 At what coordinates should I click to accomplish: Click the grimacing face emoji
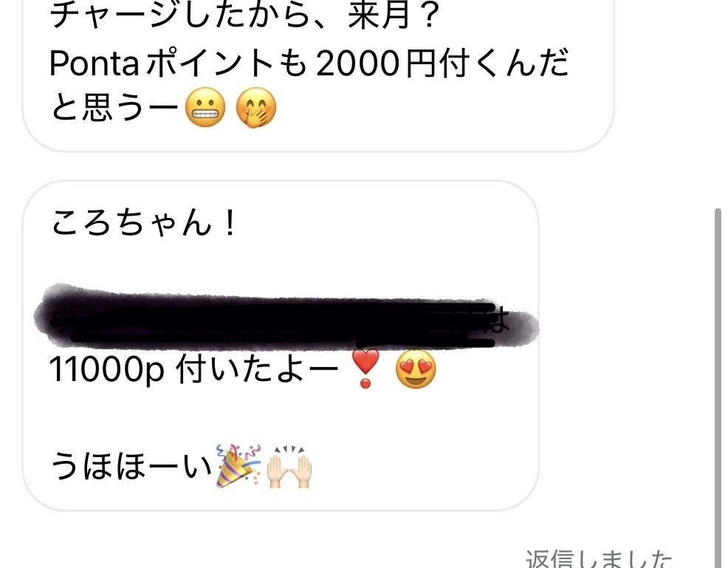tap(205, 107)
